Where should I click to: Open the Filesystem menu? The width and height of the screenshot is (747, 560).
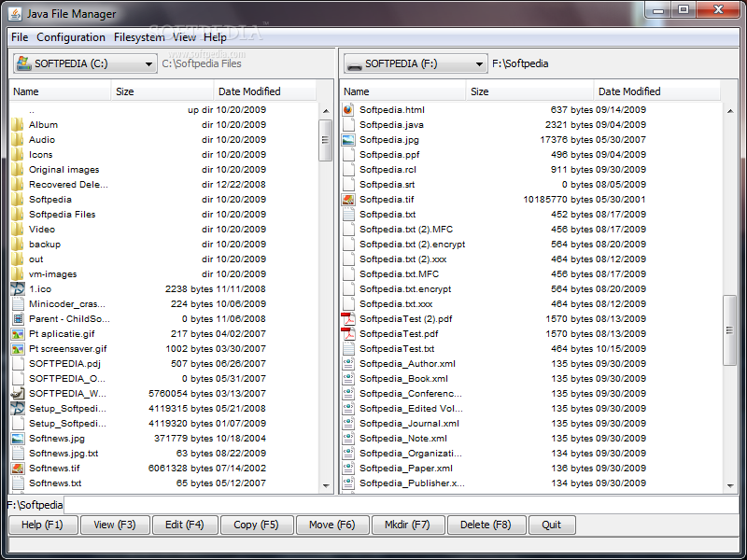139,37
